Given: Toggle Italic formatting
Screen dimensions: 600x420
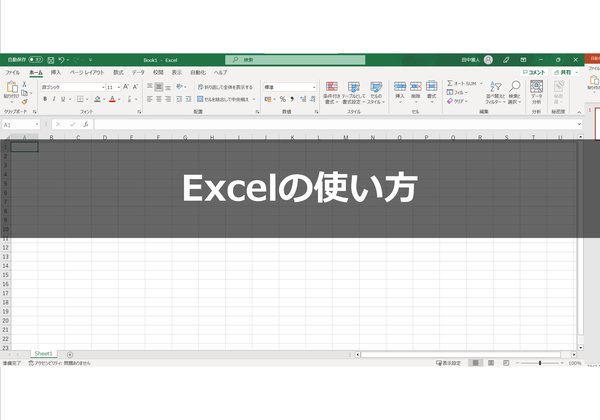Looking at the screenshot, I should 54,99.
